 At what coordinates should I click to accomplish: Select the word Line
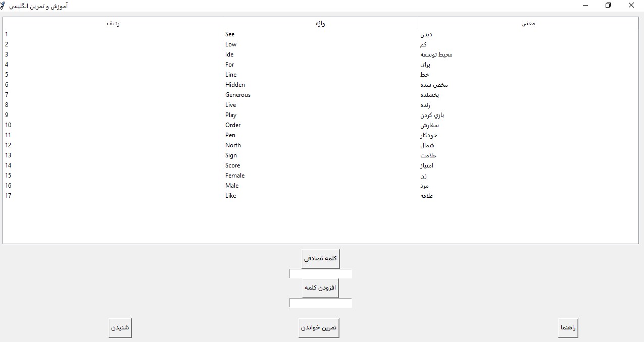(231, 75)
